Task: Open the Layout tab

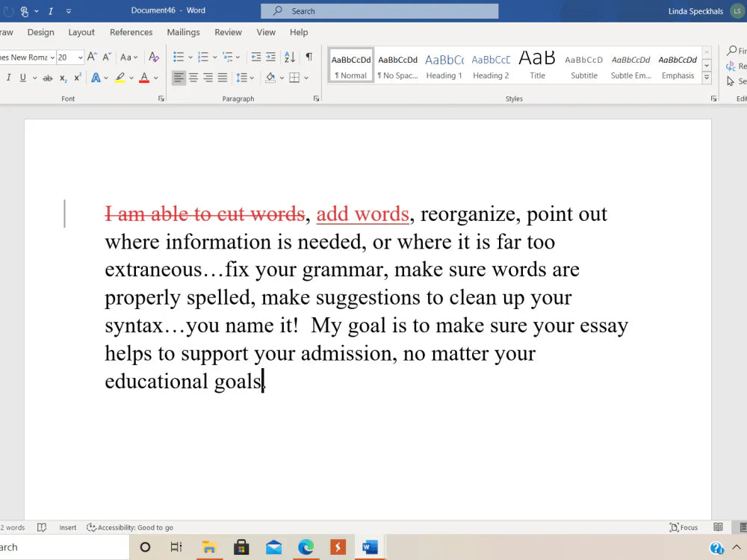Action: (81, 32)
